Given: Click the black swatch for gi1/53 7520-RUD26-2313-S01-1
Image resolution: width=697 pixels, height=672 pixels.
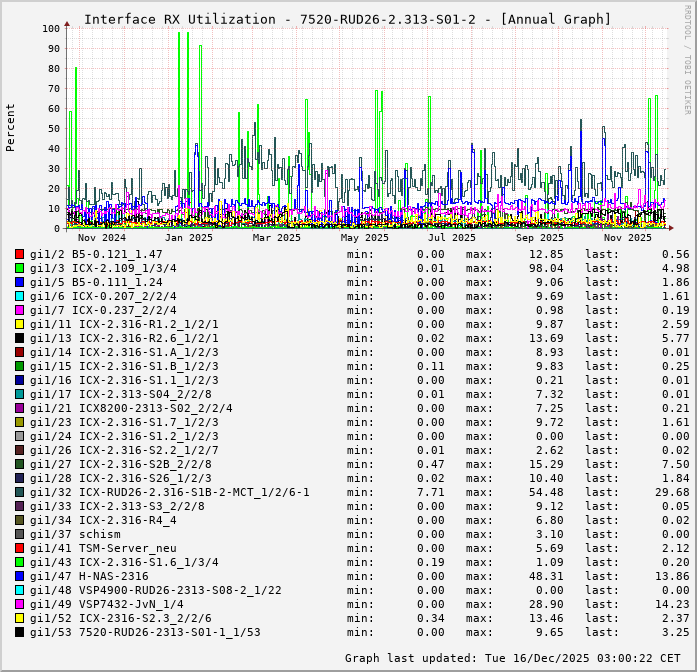Looking at the screenshot, I should tap(19, 632).
